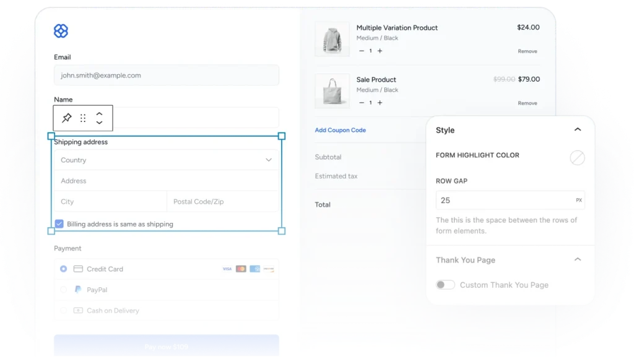Screen dimensions: 634x364
Task: Click the struck-through $99.00 price
Action: pyautogui.click(x=504, y=79)
